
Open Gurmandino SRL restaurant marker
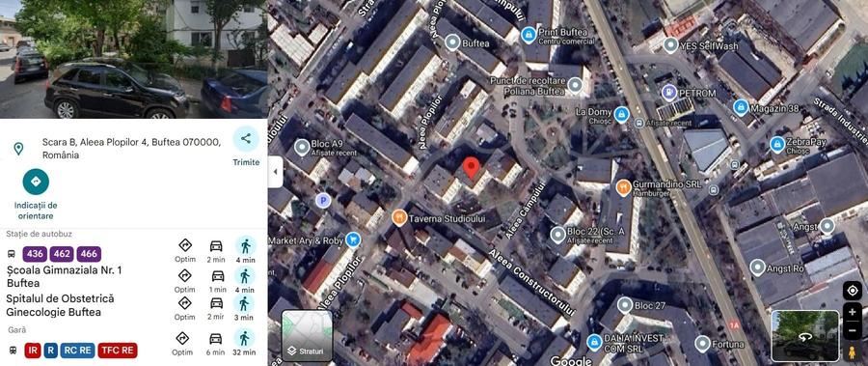(623, 187)
